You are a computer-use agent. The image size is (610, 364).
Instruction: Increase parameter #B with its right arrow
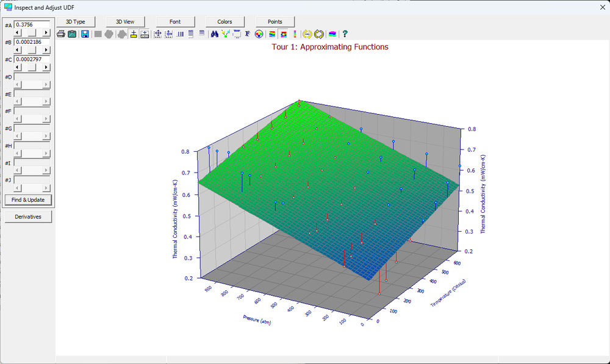[46, 50]
